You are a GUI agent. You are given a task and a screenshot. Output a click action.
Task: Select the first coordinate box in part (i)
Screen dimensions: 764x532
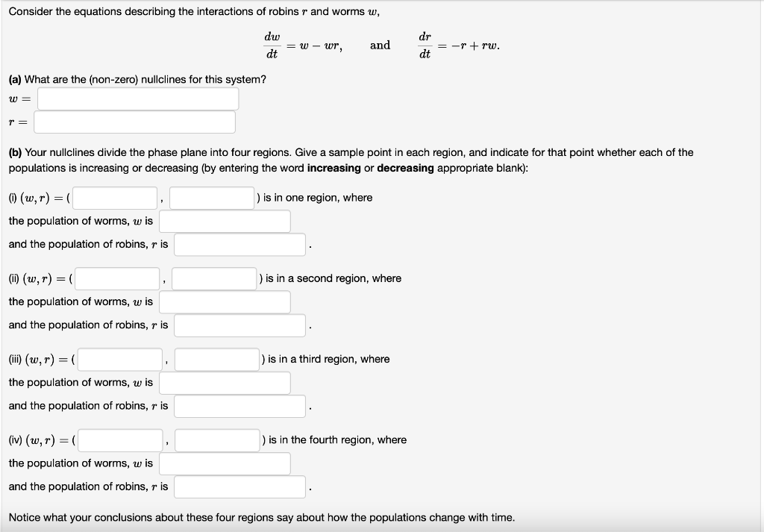(x=113, y=197)
